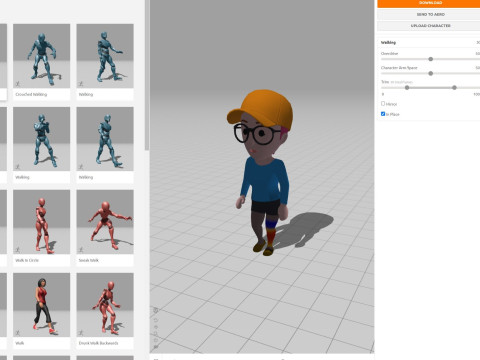
Task: Click the Walk In Circle caption text
Action: click(x=27, y=260)
